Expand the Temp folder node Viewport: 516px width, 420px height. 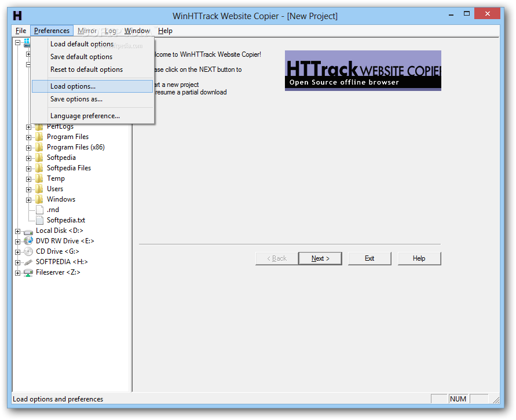pos(28,180)
